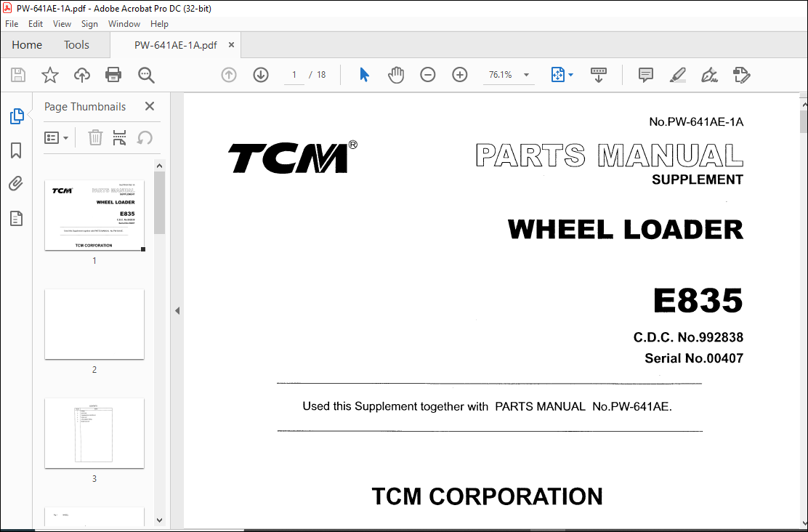The height and width of the screenshot is (532, 808).
Task: Click the 'No.PW-641AE-1A' document number
Action: click(695, 121)
